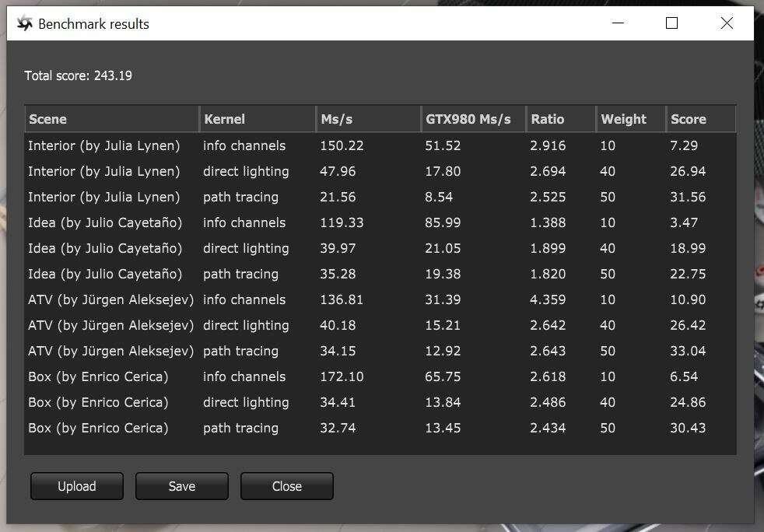Sort by the Kernel column header
Screen dimensions: 764x532
pos(257,119)
